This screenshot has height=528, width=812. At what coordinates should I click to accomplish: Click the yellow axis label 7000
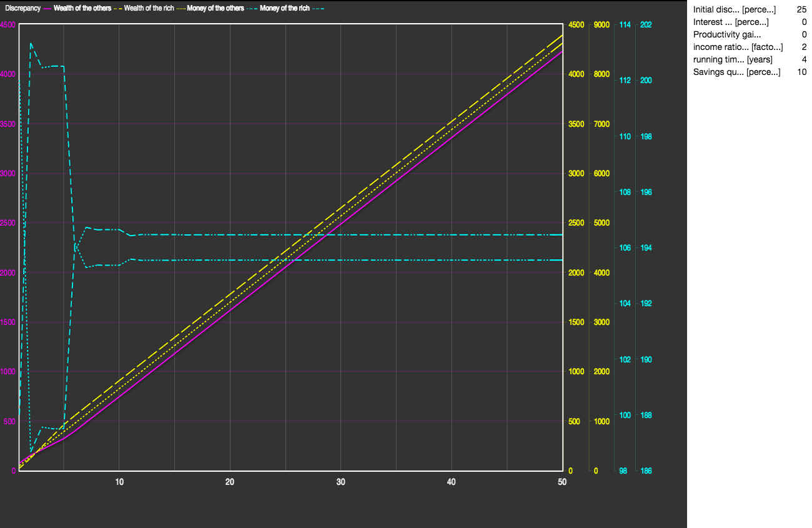[x=602, y=124]
